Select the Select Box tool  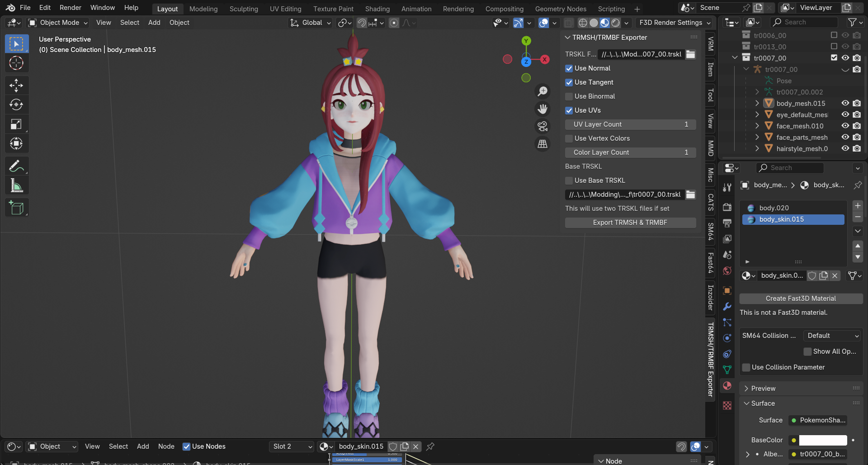pos(16,44)
